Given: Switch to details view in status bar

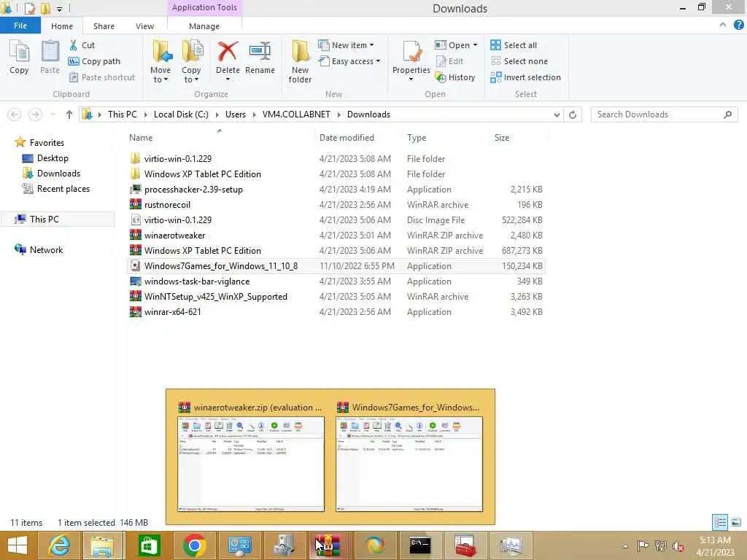Looking at the screenshot, I should (x=720, y=523).
